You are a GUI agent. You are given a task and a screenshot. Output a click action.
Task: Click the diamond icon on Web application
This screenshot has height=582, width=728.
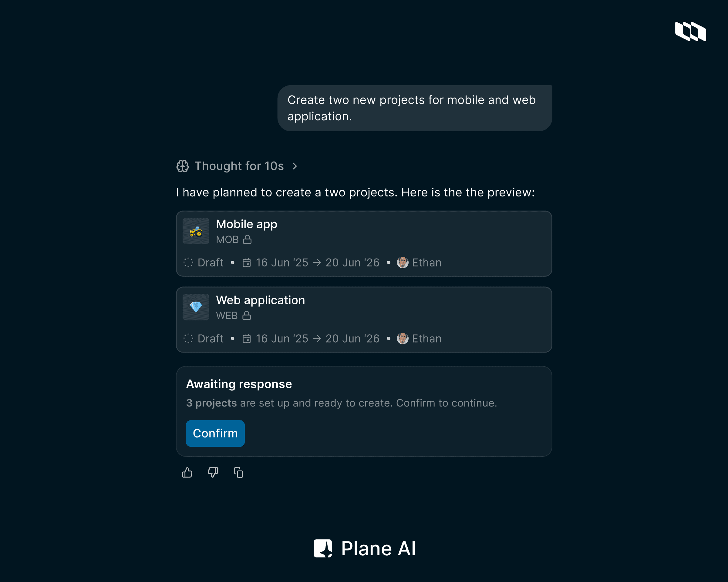[196, 307]
